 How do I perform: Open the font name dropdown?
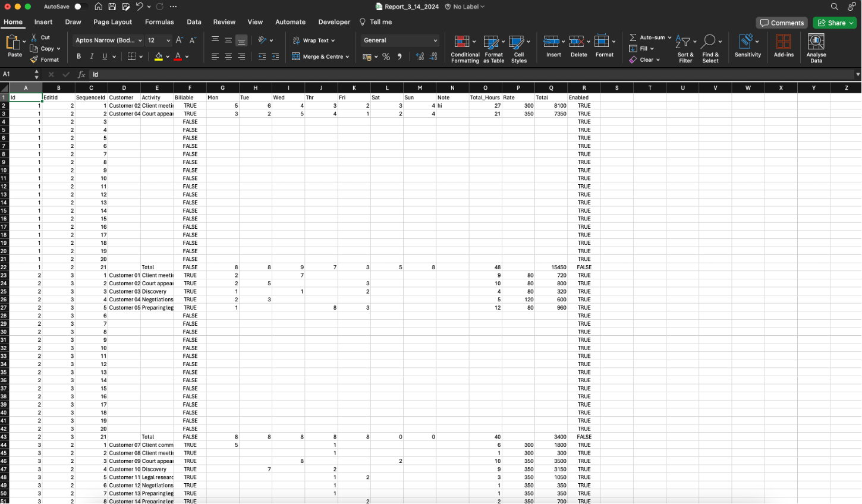point(140,40)
